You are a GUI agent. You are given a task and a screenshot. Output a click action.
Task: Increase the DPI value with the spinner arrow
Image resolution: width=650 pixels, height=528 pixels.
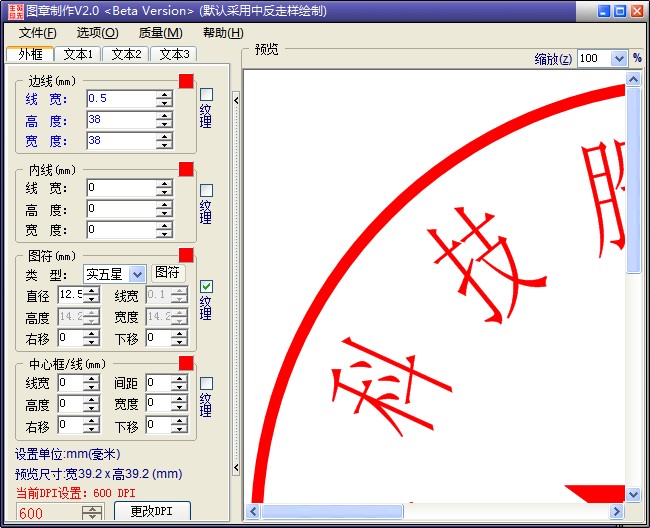(x=92, y=509)
